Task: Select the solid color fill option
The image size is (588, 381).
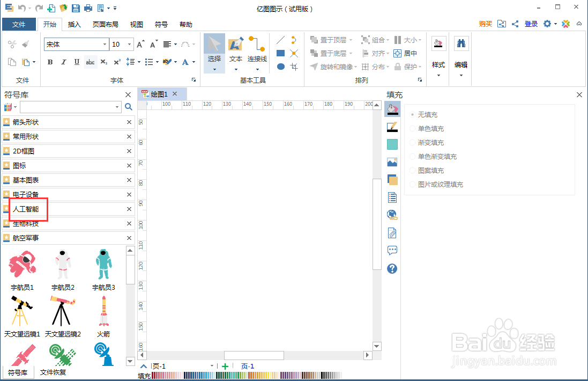Action: 427,128
